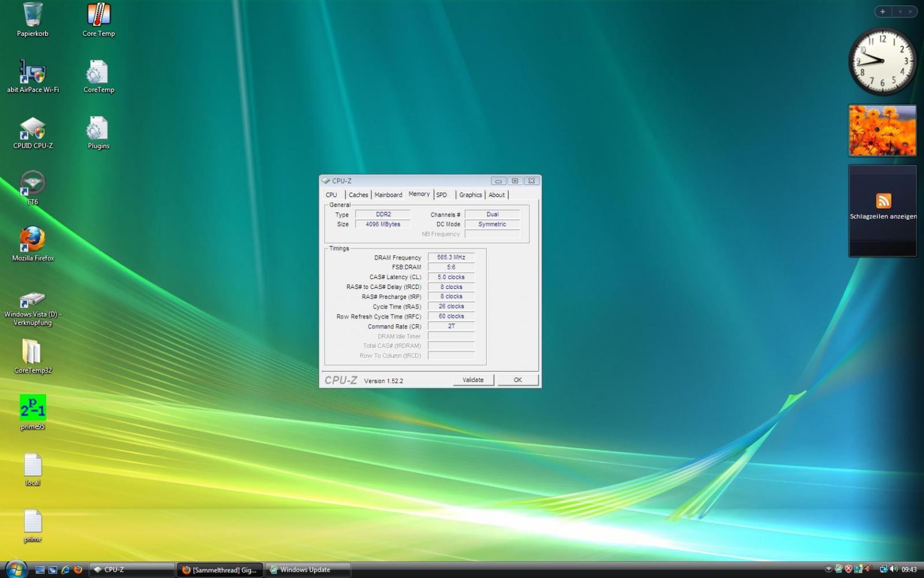Click the Windows Update tray icon
The width and height of the screenshot is (924, 578).
click(x=839, y=569)
